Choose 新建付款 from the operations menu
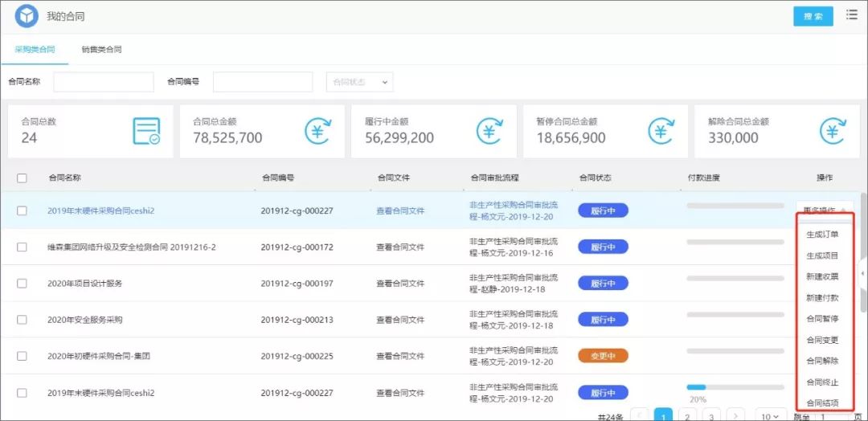 pyautogui.click(x=823, y=297)
